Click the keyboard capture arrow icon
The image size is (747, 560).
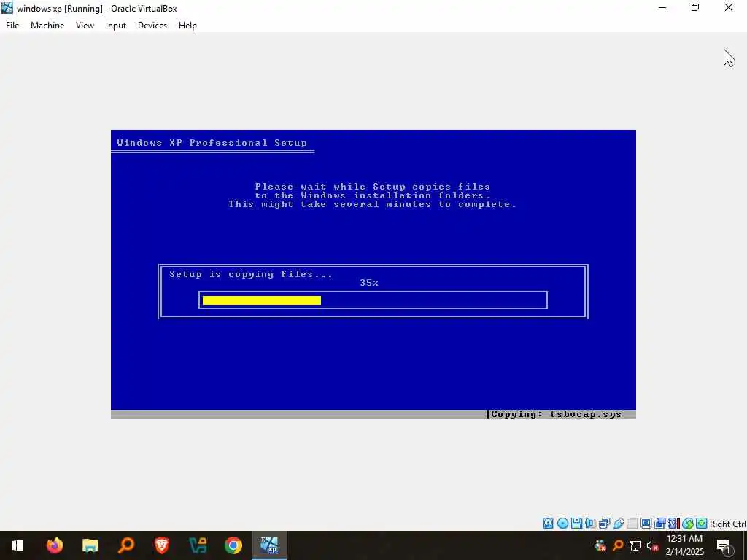coord(701,524)
